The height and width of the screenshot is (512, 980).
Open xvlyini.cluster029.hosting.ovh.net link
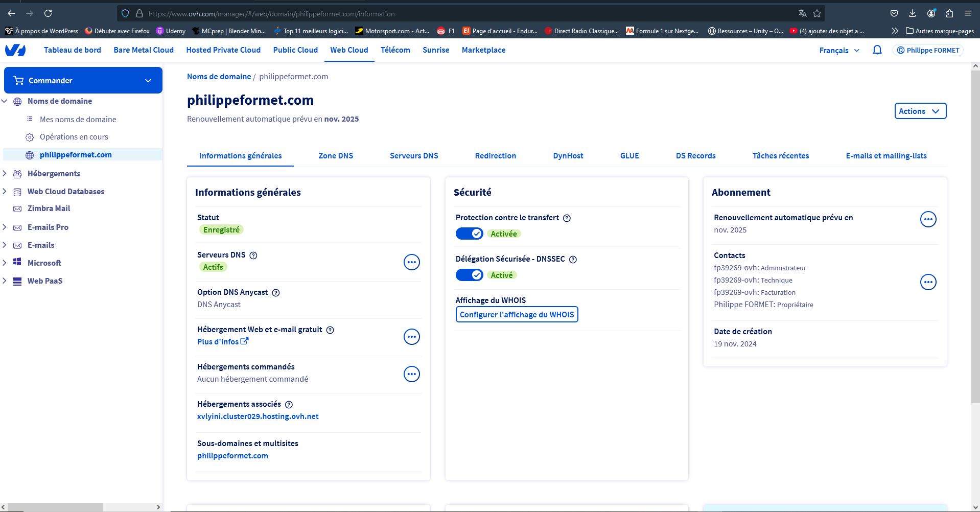tap(258, 416)
